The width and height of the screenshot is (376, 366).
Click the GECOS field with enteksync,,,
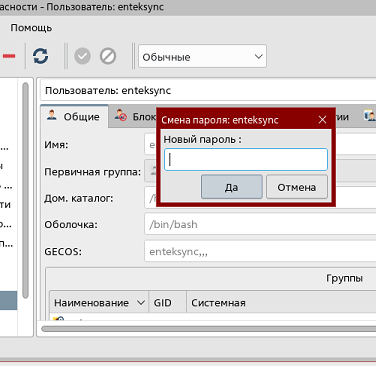click(x=260, y=251)
